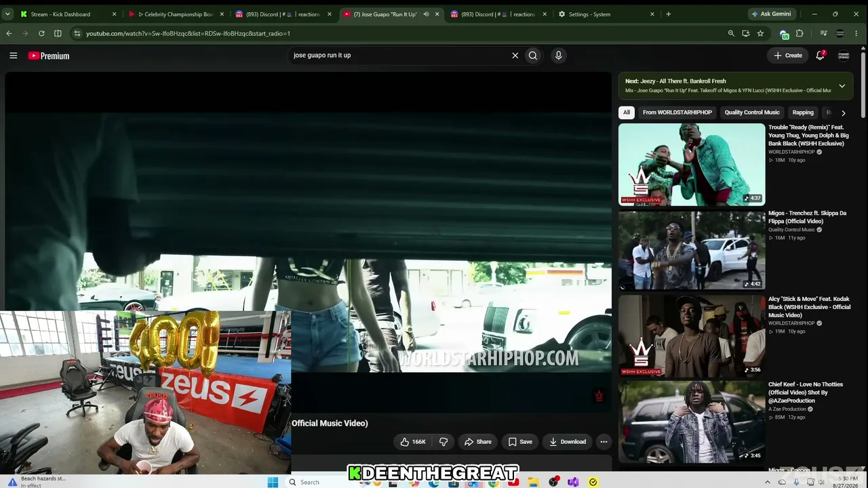Screen dimensions: 868x488
Task: Expand the Mix playlist panel chevron
Action: [x=842, y=86]
